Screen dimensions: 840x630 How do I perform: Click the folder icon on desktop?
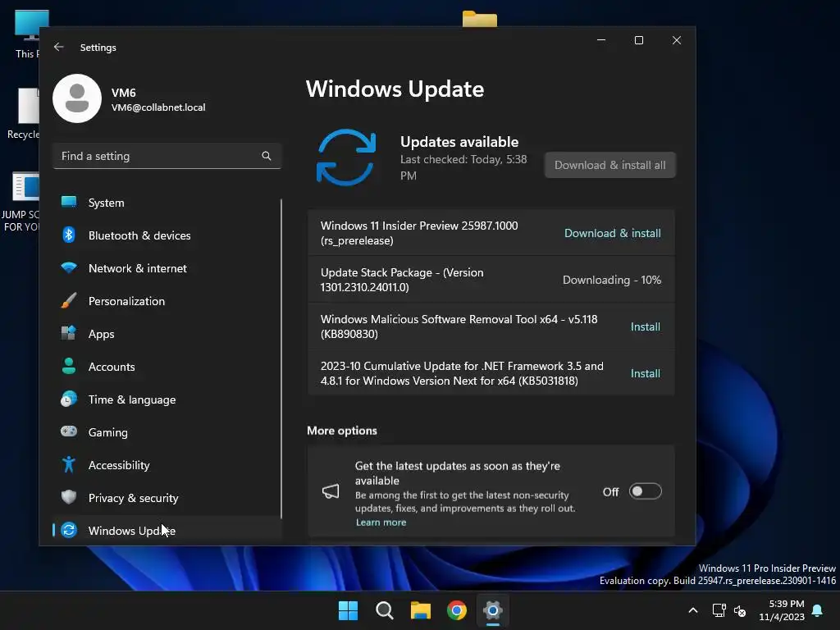(x=479, y=18)
